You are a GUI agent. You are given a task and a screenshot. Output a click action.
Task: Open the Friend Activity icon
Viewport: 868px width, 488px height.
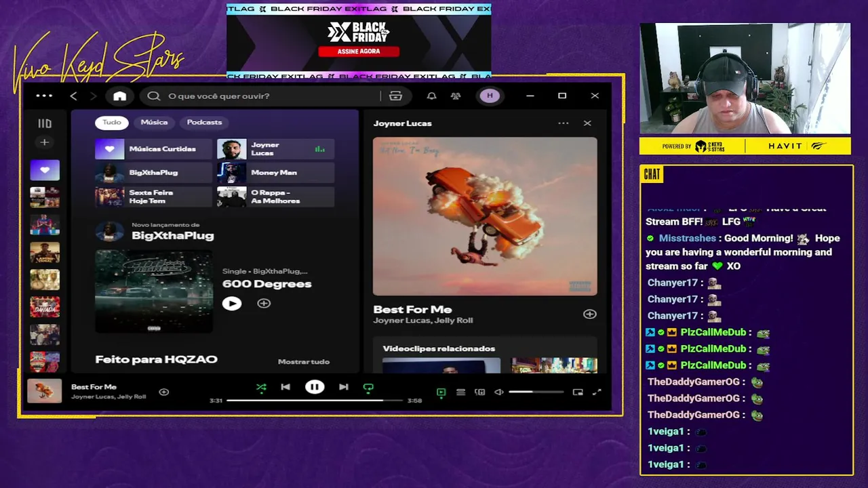tap(456, 96)
